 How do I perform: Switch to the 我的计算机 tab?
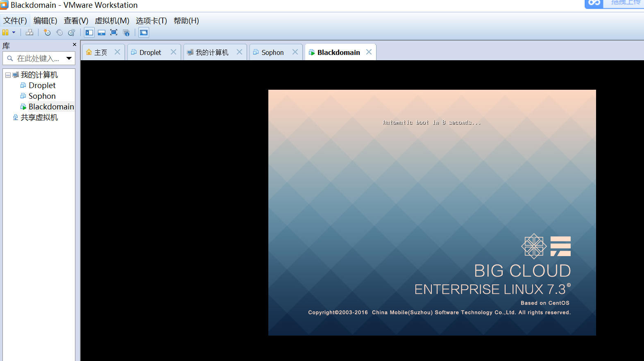point(212,52)
